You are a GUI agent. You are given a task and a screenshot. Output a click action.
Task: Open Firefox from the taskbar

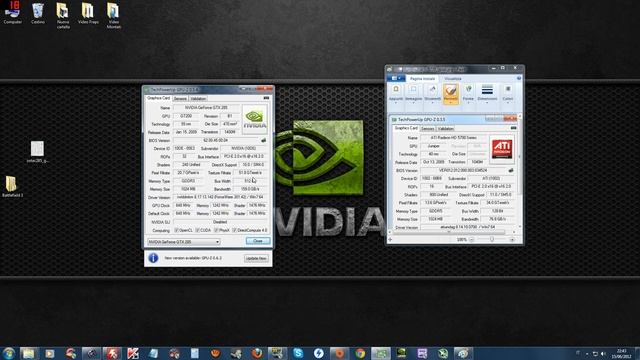tap(257, 353)
